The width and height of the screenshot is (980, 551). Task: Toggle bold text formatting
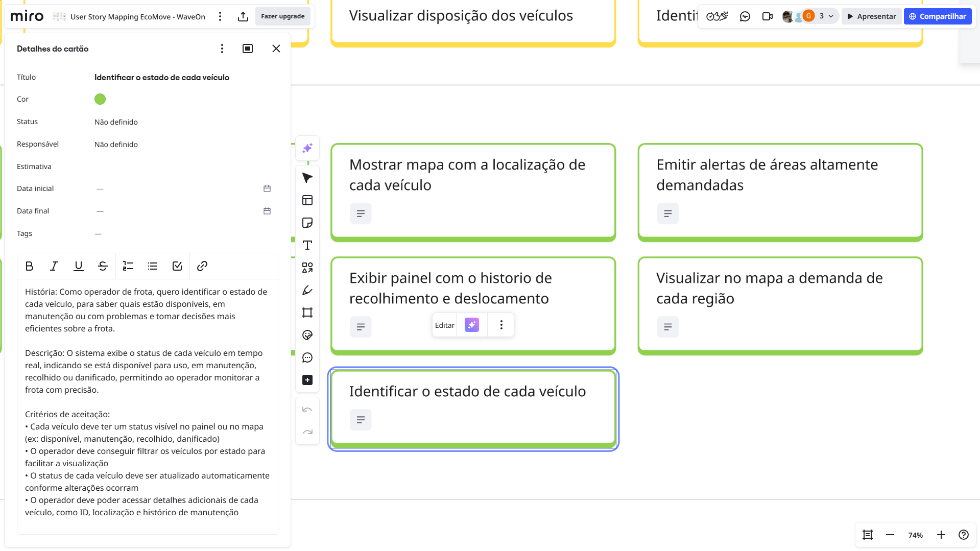29,266
